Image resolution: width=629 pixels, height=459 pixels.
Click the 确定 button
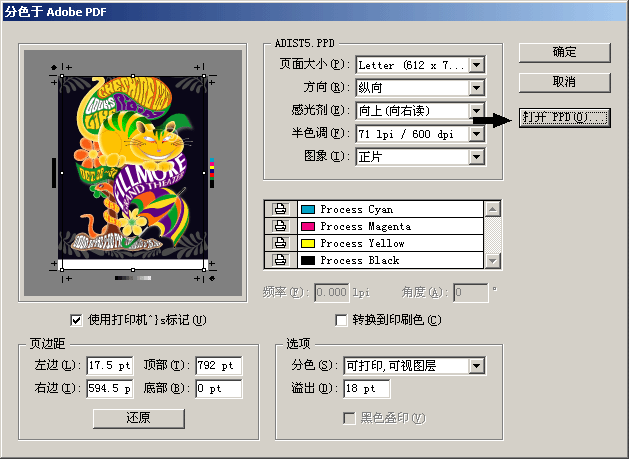tap(564, 53)
